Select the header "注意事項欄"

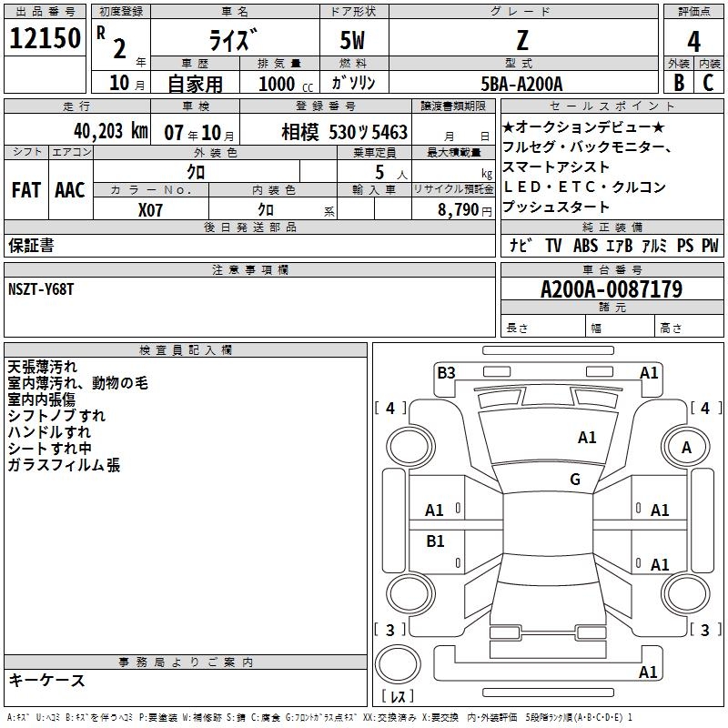(x=249, y=269)
